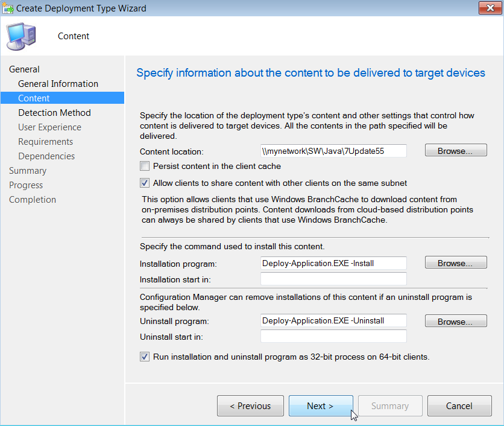Viewport: 504px width, 426px height.
Task: Cancel the deployment type wizard
Action: tap(459, 405)
